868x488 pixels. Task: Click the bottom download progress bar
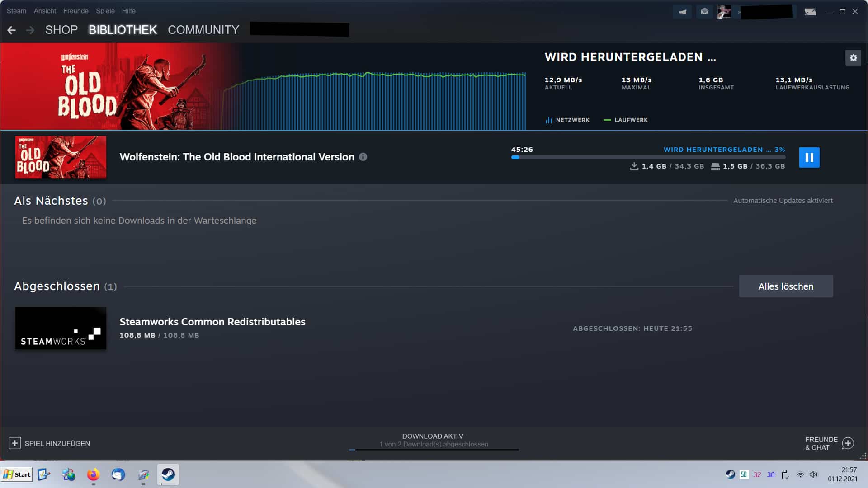434,450
